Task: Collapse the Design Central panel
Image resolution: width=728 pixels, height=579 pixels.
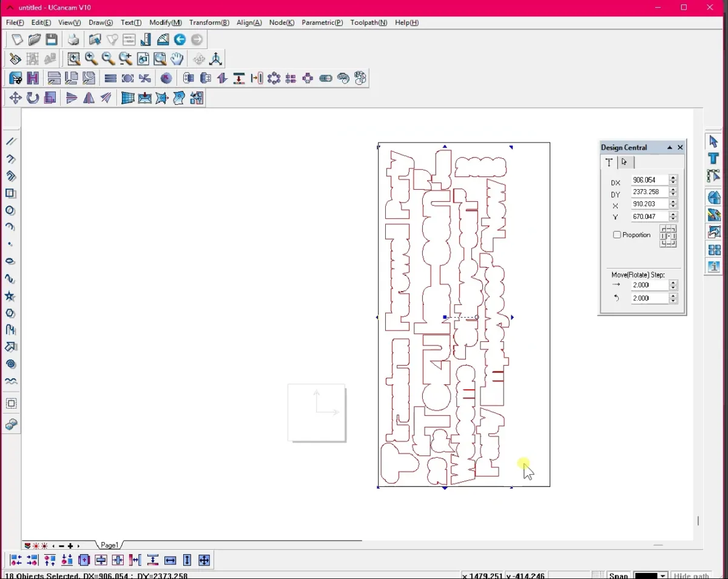Action: [670, 147]
